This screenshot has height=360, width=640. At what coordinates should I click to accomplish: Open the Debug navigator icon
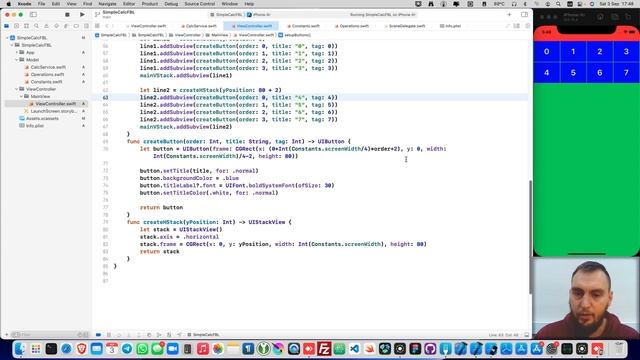pos(66,26)
